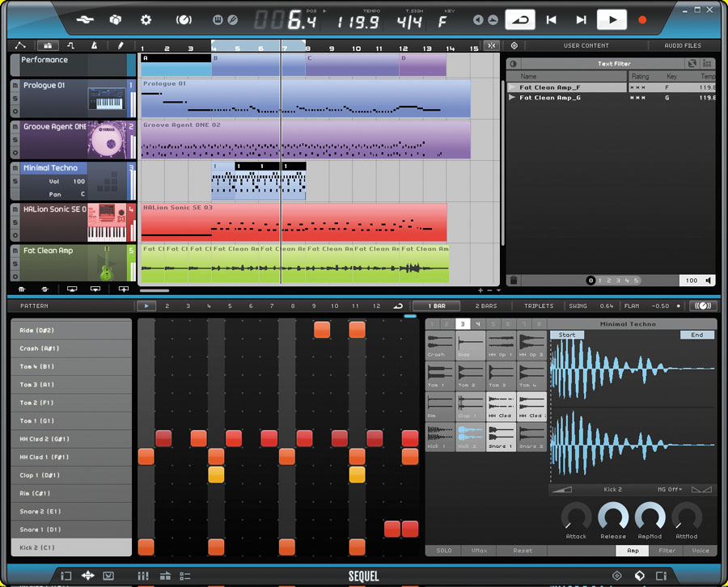Viewport: 728px width, 587px height.
Task: Open the project key F selector
Action: (442, 21)
